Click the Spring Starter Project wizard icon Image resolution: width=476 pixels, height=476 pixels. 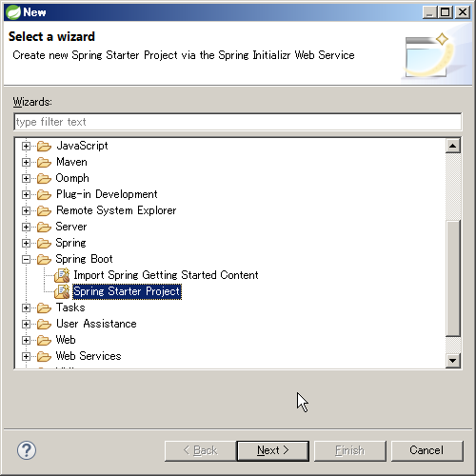[x=62, y=291]
